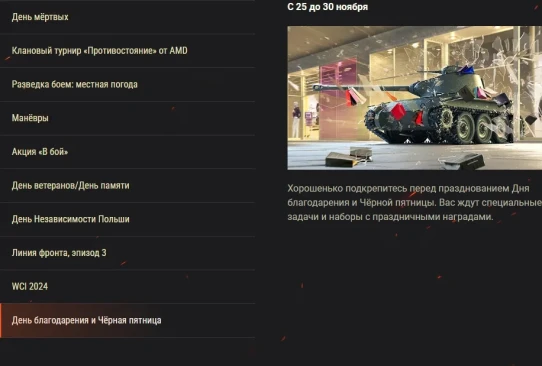The height and width of the screenshot is (366, 542).
Task: Select «Линия фронта, эпизод 3» item
Action: pos(127,253)
